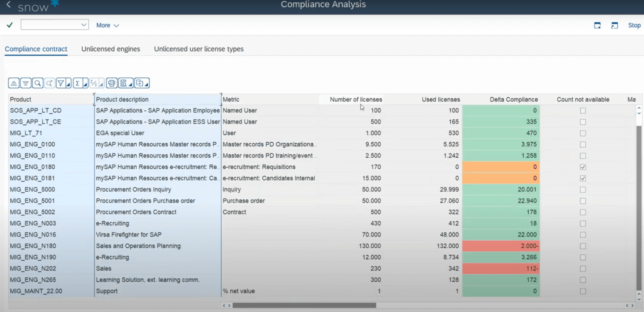Open the Find tool in the table toolbar
Viewport: 644px width, 312px height.
coord(37,83)
